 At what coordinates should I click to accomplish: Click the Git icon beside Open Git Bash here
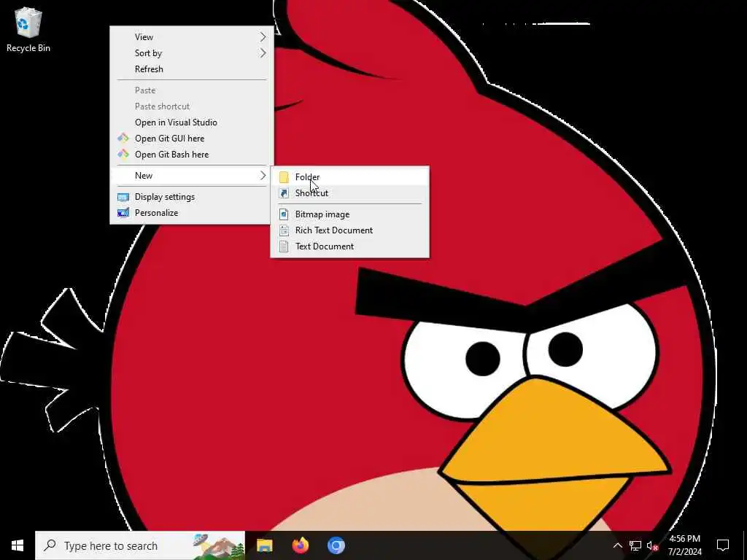point(123,155)
